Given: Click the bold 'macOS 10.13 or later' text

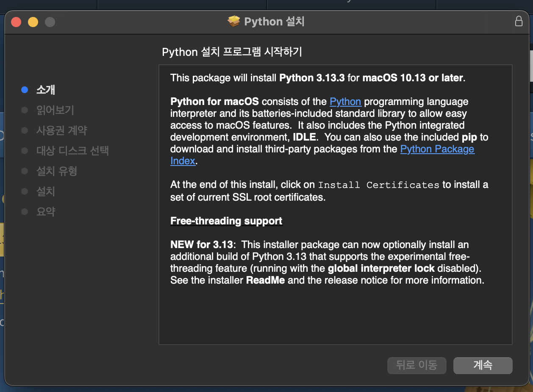Looking at the screenshot, I should click(x=413, y=78).
